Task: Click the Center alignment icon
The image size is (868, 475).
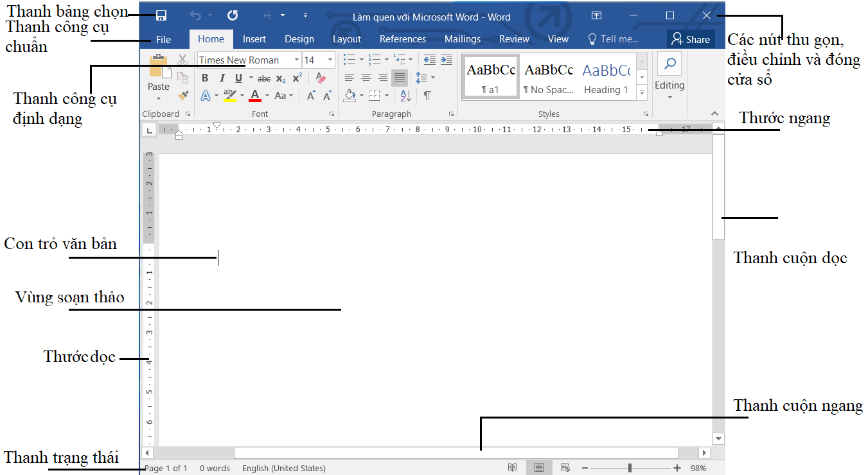Action: pyautogui.click(x=366, y=78)
